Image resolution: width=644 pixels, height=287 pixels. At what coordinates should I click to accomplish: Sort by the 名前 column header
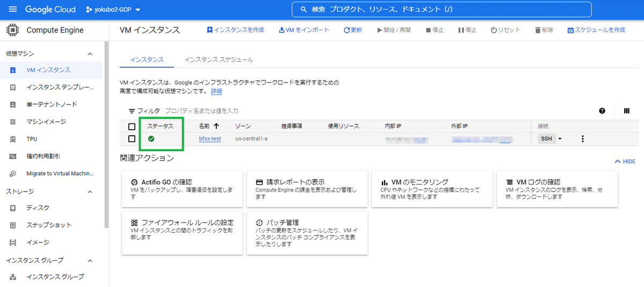[209, 126]
